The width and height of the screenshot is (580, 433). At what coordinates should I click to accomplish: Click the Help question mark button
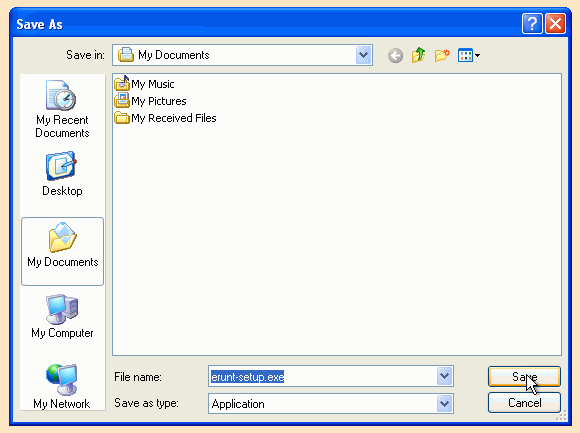(532, 24)
